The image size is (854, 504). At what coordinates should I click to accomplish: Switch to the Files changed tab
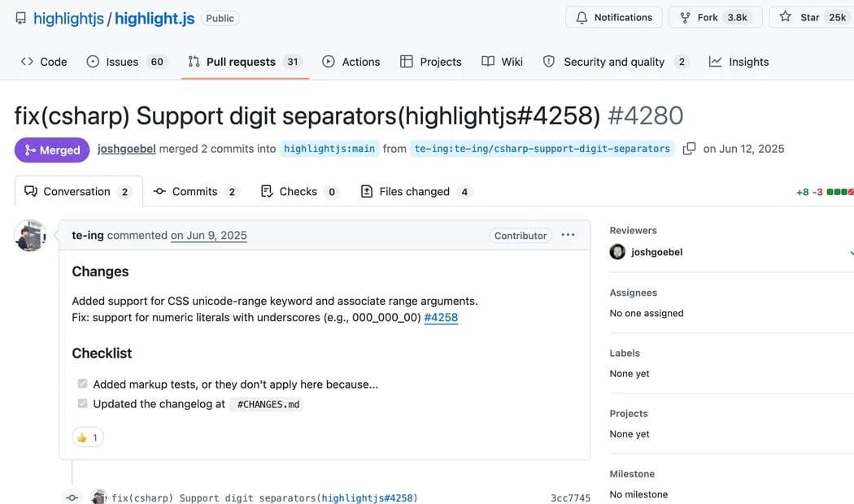416,192
